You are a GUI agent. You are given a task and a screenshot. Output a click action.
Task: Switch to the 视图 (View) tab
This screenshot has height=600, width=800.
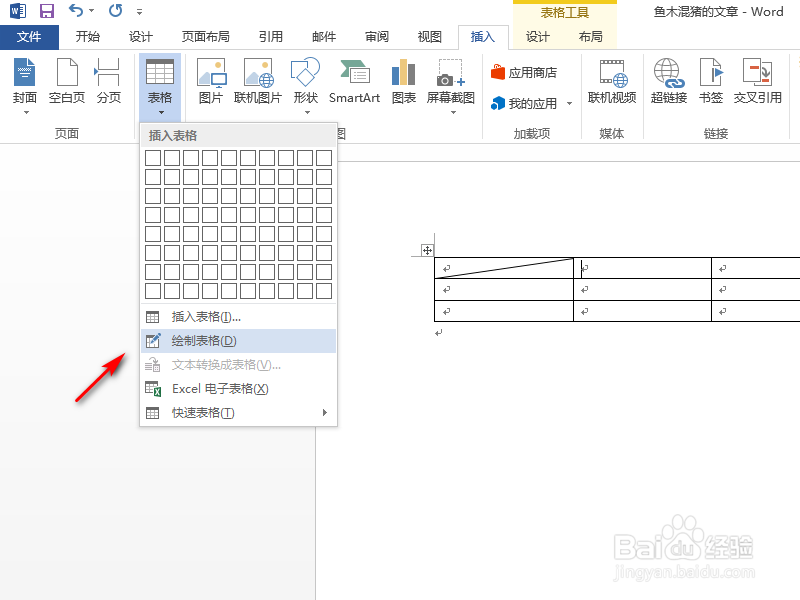430,37
